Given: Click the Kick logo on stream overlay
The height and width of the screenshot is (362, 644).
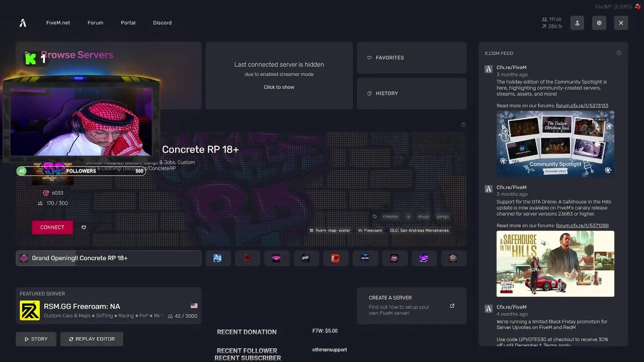Looking at the screenshot, I should pyautogui.click(x=31, y=59).
